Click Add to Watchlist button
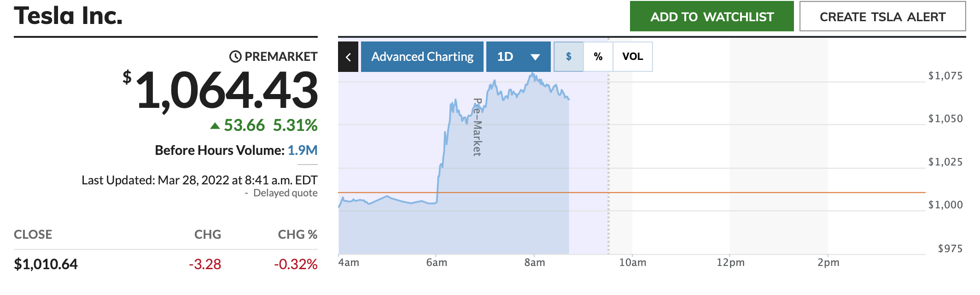This screenshot has height=295, width=980. click(x=712, y=17)
